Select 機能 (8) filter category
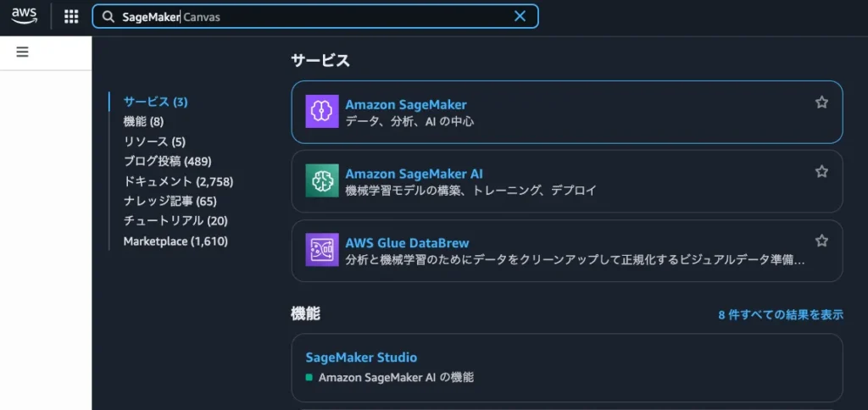 (x=143, y=122)
